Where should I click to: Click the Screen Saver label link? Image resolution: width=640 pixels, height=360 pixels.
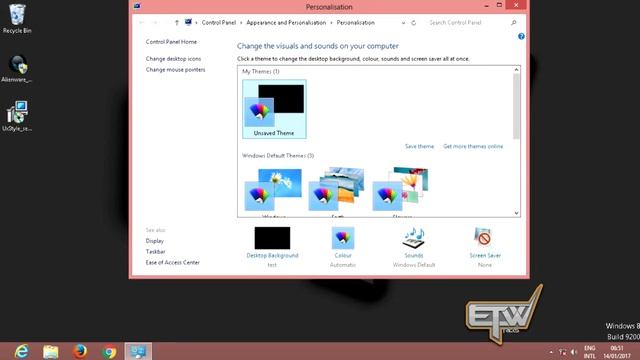point(485,256)
